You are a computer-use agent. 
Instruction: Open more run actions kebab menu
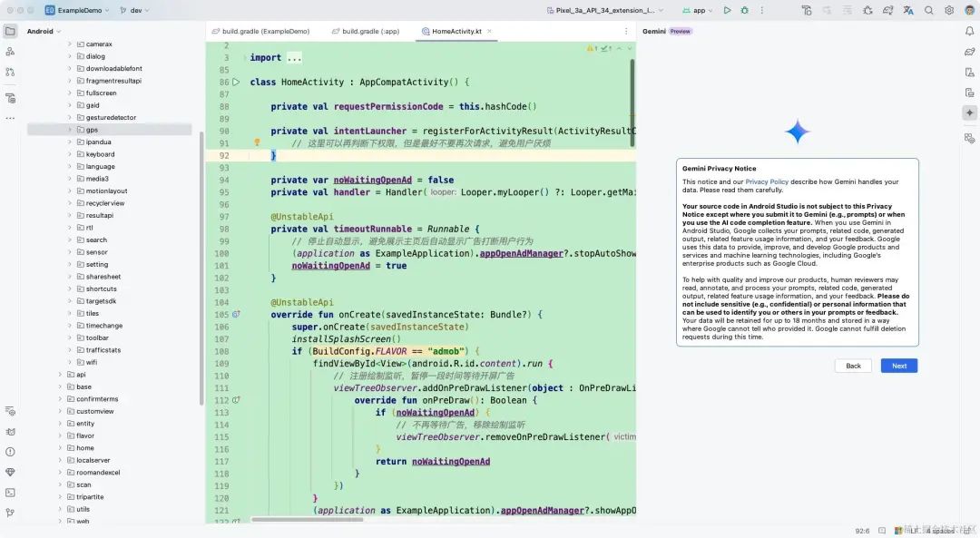click(x=762, y=10)
